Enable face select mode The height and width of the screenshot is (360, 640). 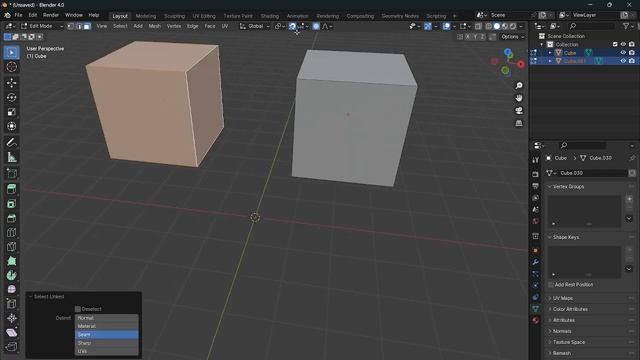(x=87, y=26)
